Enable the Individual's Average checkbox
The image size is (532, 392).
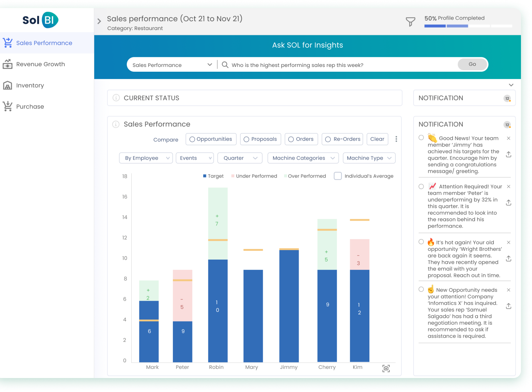pyautogui.click(x=337, y=176)
